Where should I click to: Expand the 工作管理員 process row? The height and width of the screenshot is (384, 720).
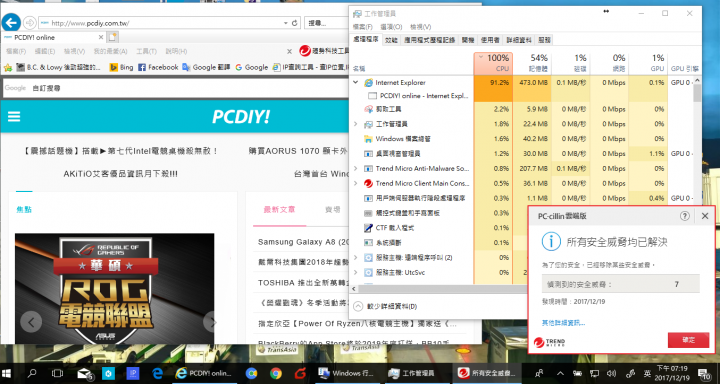point(355,124)
